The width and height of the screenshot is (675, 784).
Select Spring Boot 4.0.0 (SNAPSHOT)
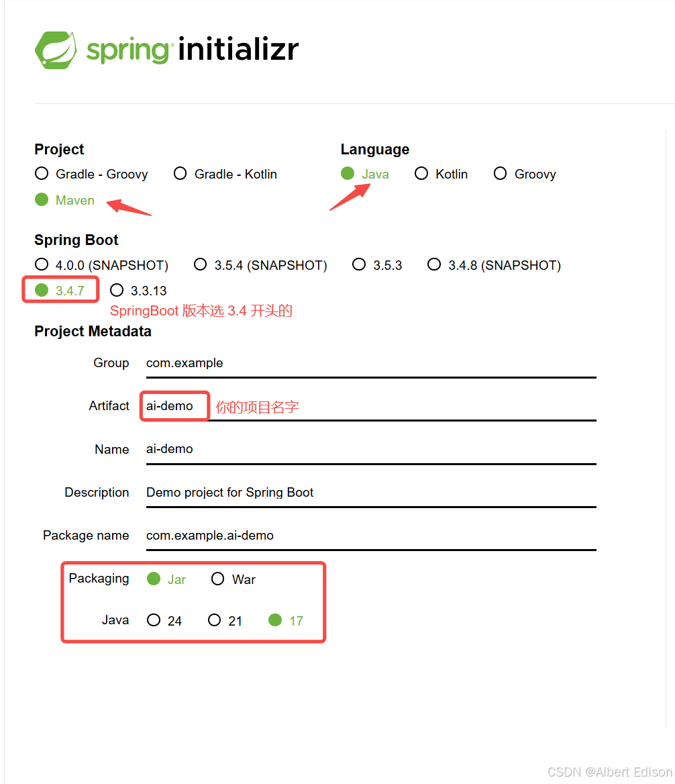[101, 265]
